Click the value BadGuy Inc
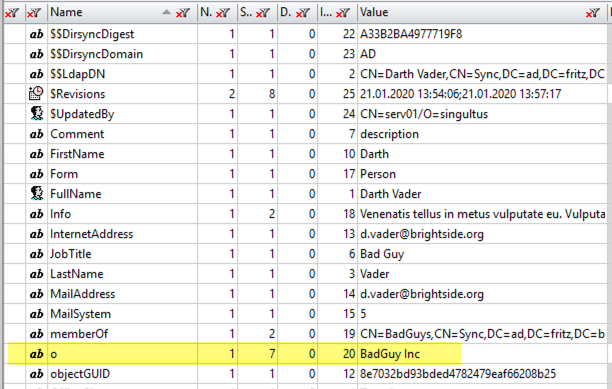 pyautogui.click(x=390, y=354)
